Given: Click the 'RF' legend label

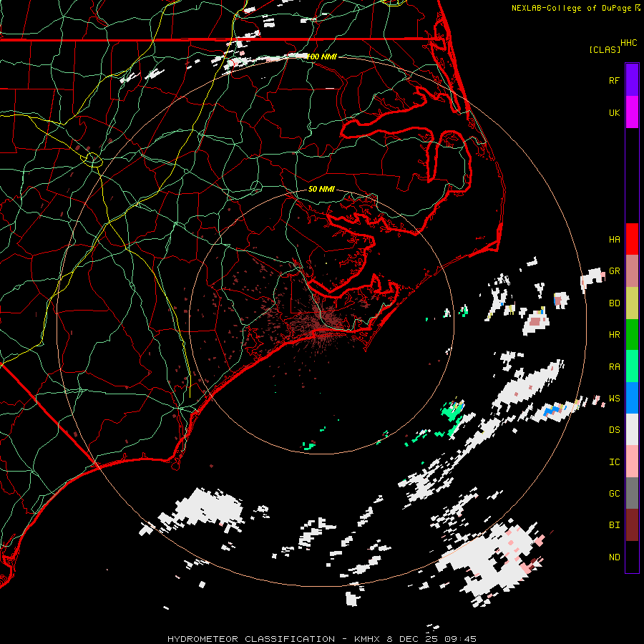Looking at the screenshot, I should 614,80.
